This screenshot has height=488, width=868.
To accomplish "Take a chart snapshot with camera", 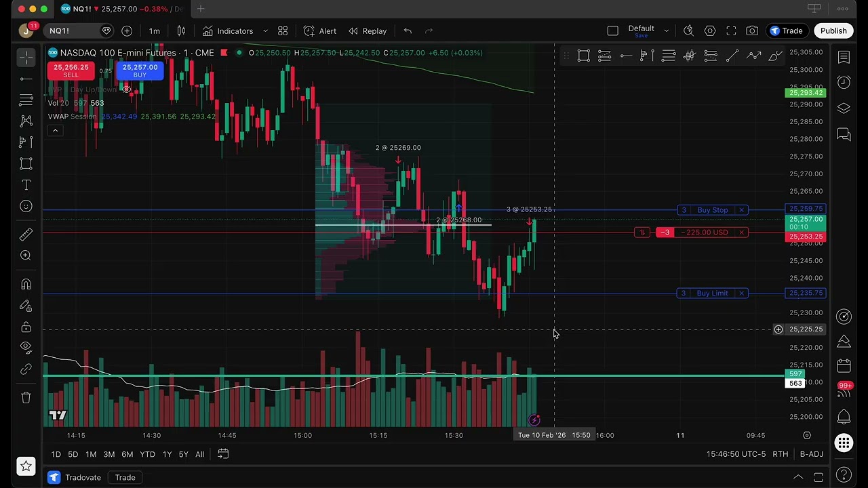I will click(752, 30).
